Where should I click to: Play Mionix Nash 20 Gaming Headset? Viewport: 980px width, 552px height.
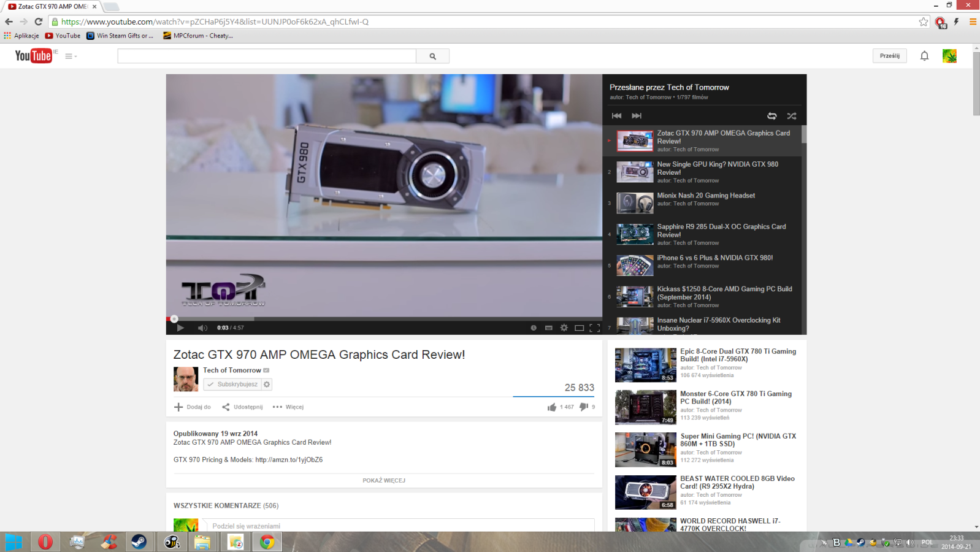[706, 196]
